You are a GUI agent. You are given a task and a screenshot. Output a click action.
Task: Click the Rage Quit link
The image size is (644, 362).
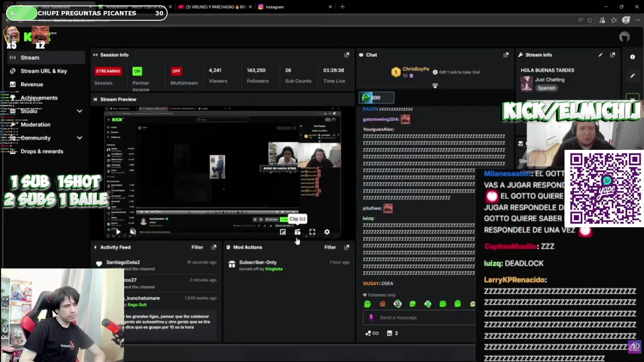(138, 304)
